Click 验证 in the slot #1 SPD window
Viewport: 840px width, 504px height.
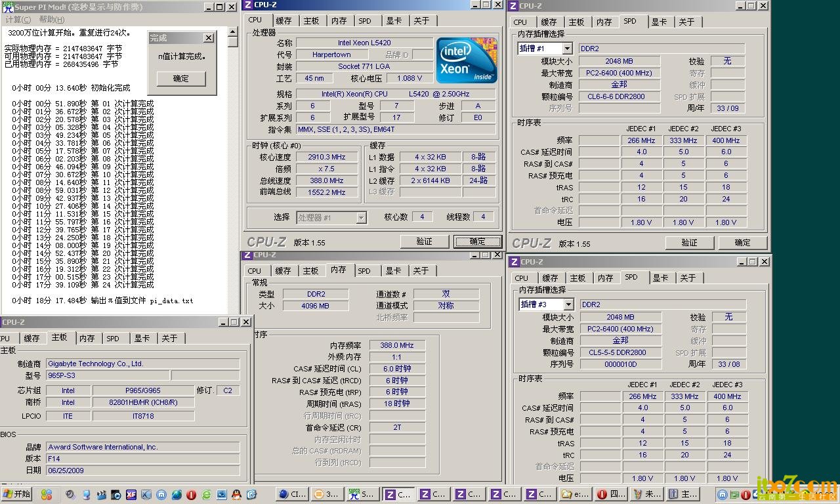point(689,243)
